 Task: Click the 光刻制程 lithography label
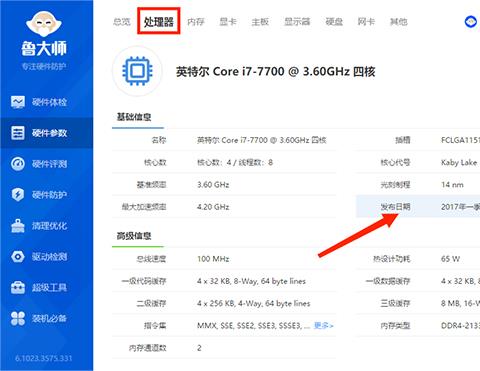(x=395, y=185)
